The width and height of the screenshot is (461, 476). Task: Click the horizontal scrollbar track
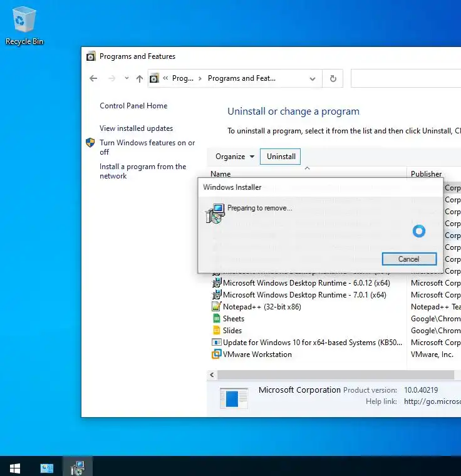point(336,375)
